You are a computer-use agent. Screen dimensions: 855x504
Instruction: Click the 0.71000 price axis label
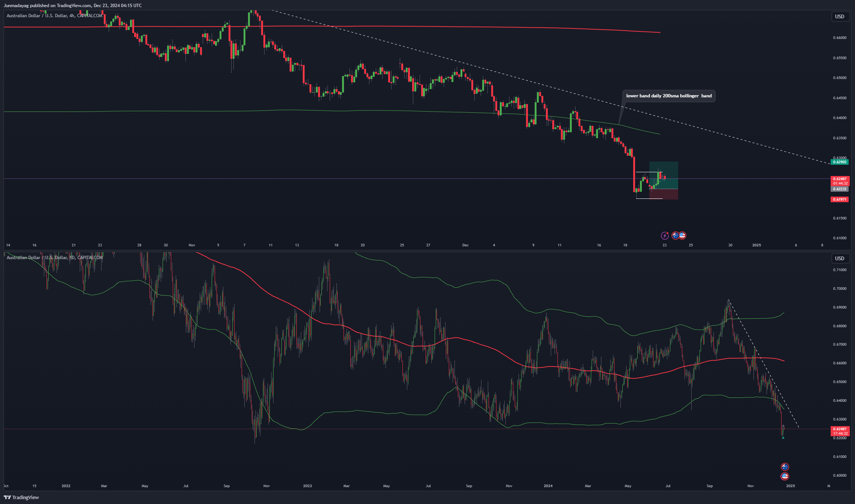[840, 270]
